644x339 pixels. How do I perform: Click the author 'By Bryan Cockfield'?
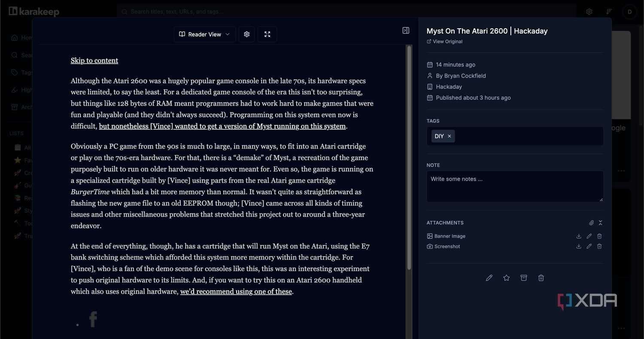(461, 76)
